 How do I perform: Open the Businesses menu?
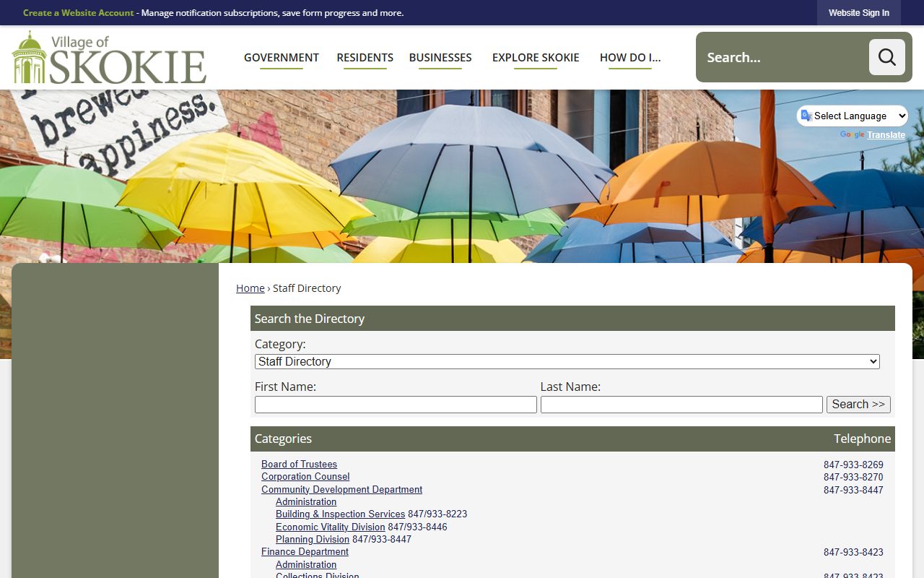coord(440,57)
